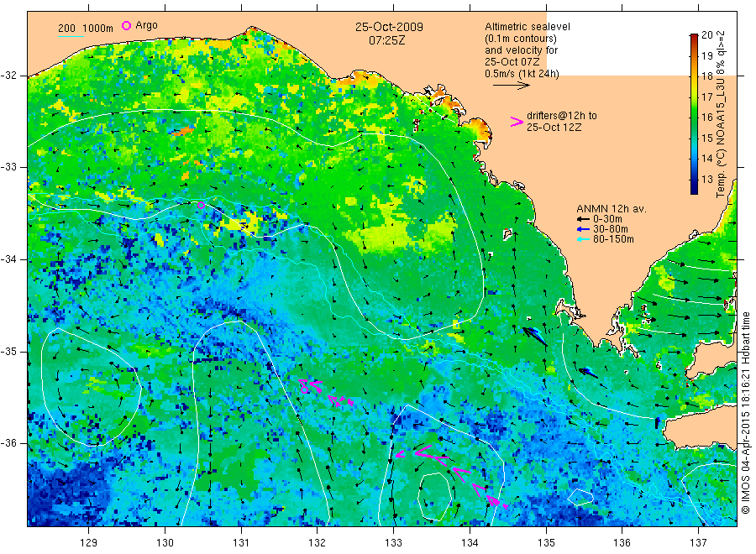Click latitude axis label -34
This screenshot has height=554, width=756.
[x=8, y=259]
